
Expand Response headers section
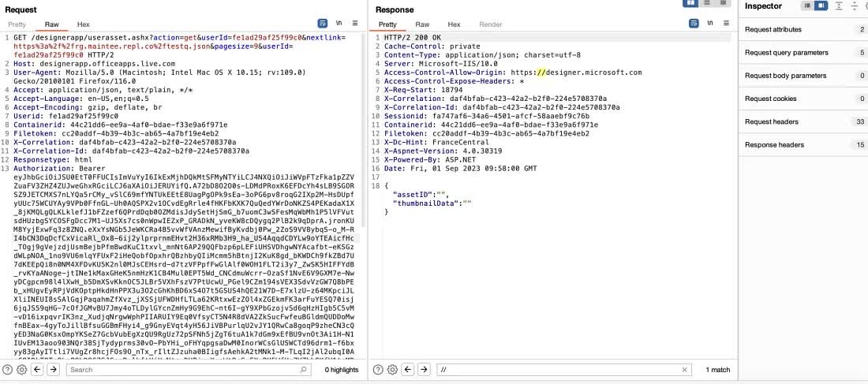tap(803, 144)
